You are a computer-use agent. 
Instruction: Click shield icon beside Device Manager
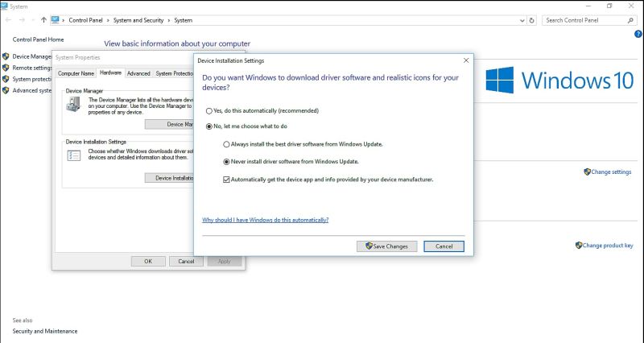point(6,56)
